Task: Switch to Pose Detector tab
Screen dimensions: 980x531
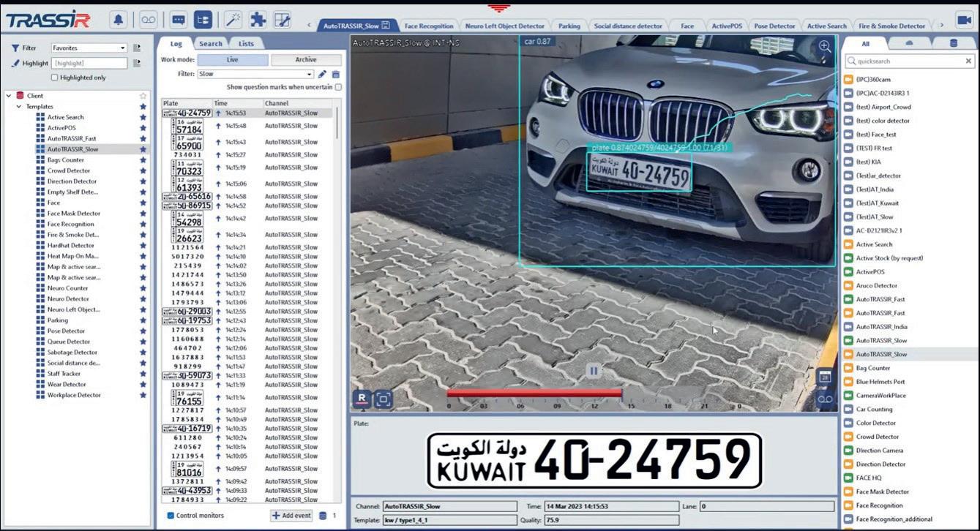Action: click(774, 26)
